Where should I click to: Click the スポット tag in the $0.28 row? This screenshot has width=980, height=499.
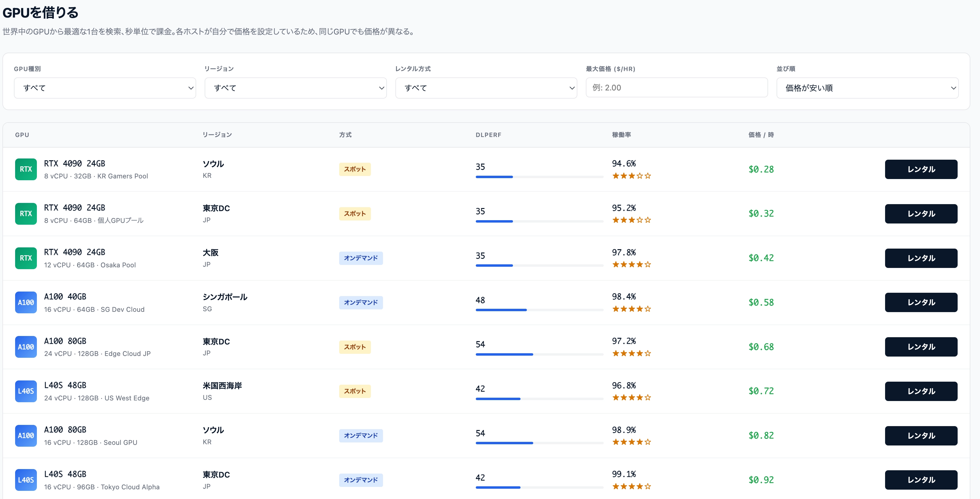click(x=355, y=169)
